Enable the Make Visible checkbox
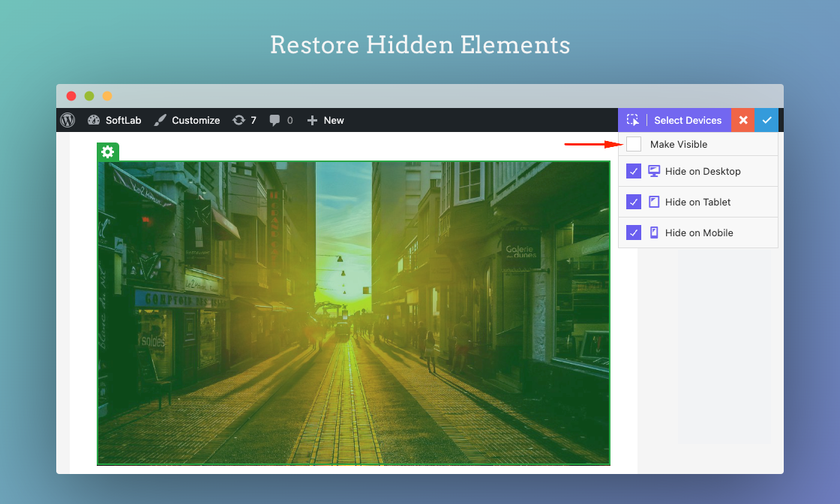This screenshot has height=504, width=840. click(634, 144)
